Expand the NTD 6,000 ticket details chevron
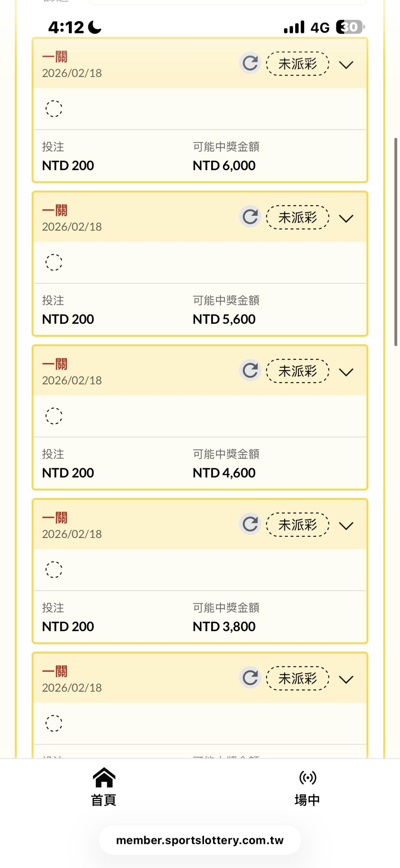This screenshot has width=400, height=868. 346,65
